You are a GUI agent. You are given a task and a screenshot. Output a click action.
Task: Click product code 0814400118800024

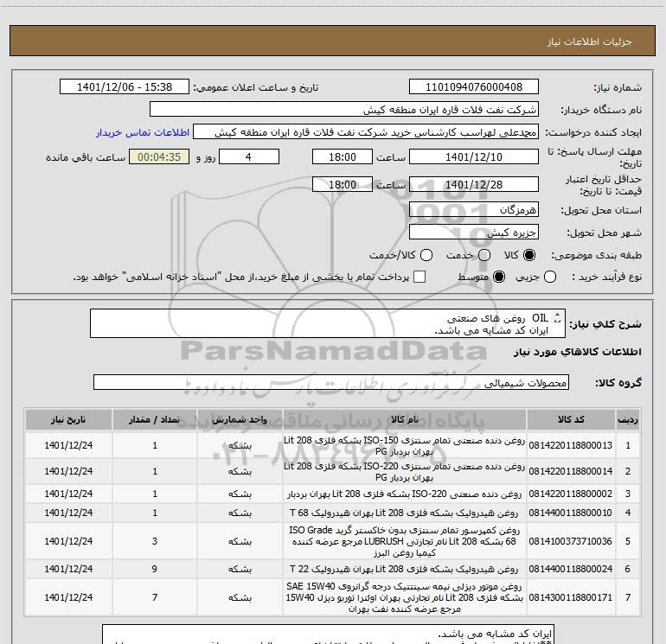[571, 569]
